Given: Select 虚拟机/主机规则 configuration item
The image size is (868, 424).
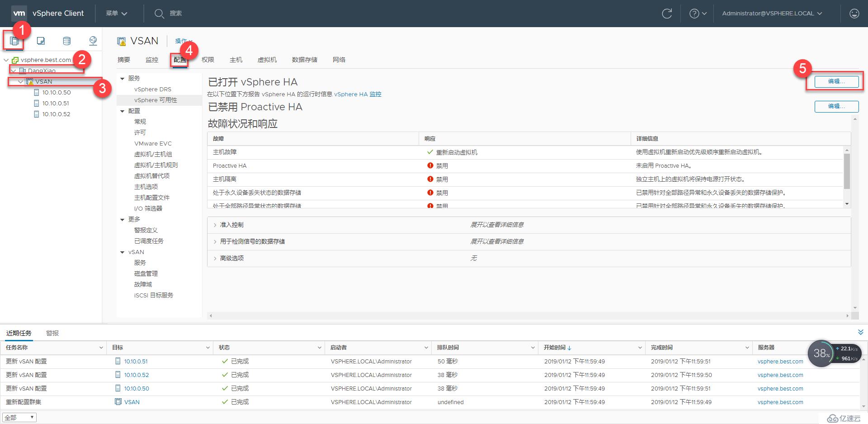Looking at the screenshot, I should click(156, 165).
